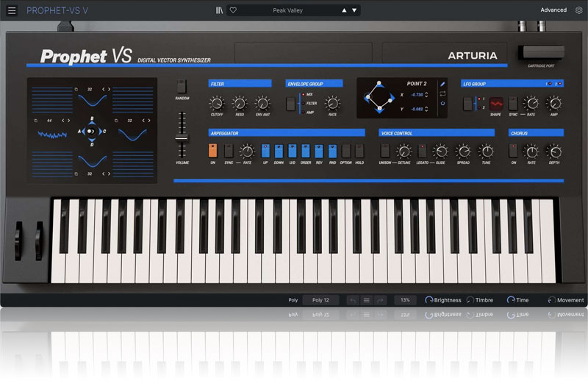Click the loop icon in vector panel
The image size is (588, 381).
click(443, 94)
